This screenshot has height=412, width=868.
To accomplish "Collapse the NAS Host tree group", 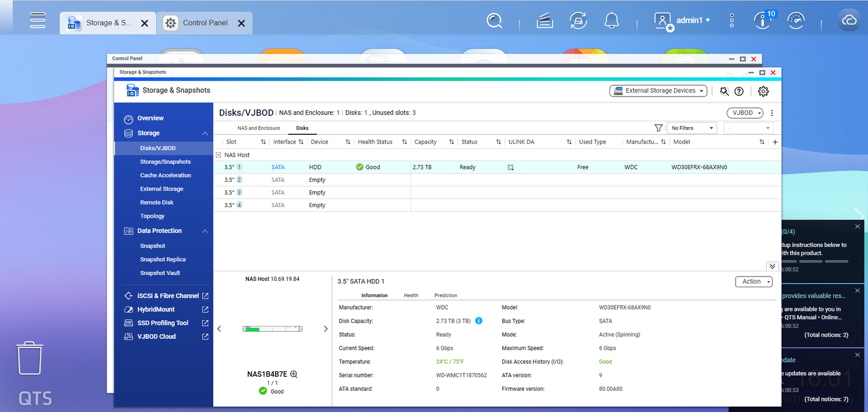I will tap(218, 155).
